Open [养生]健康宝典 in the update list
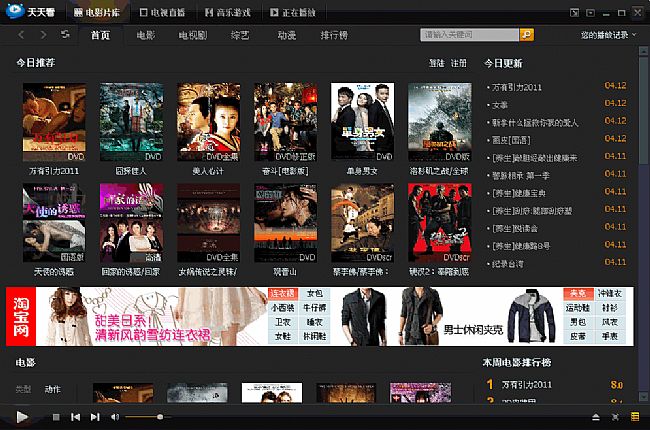650x430 pixels. coord(519,193)
